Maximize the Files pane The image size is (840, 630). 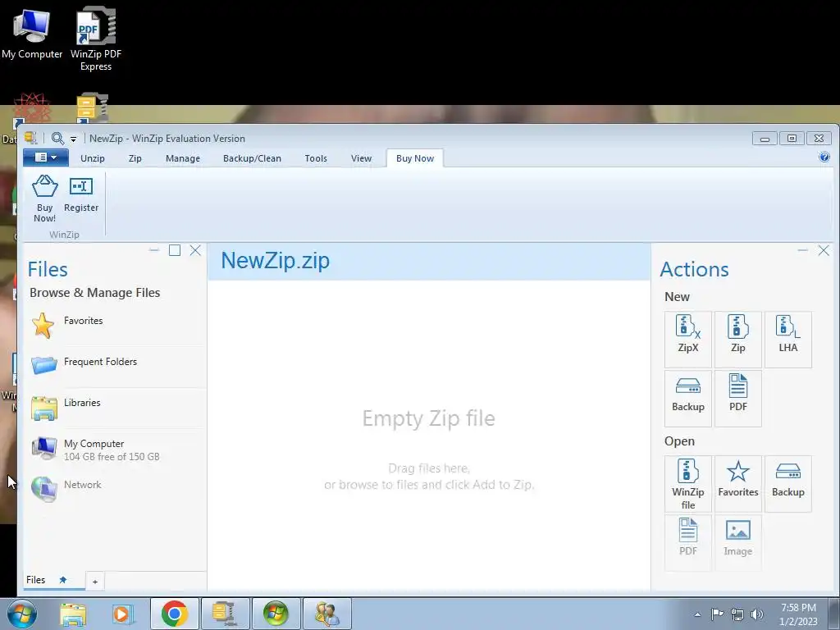[175, 250]
